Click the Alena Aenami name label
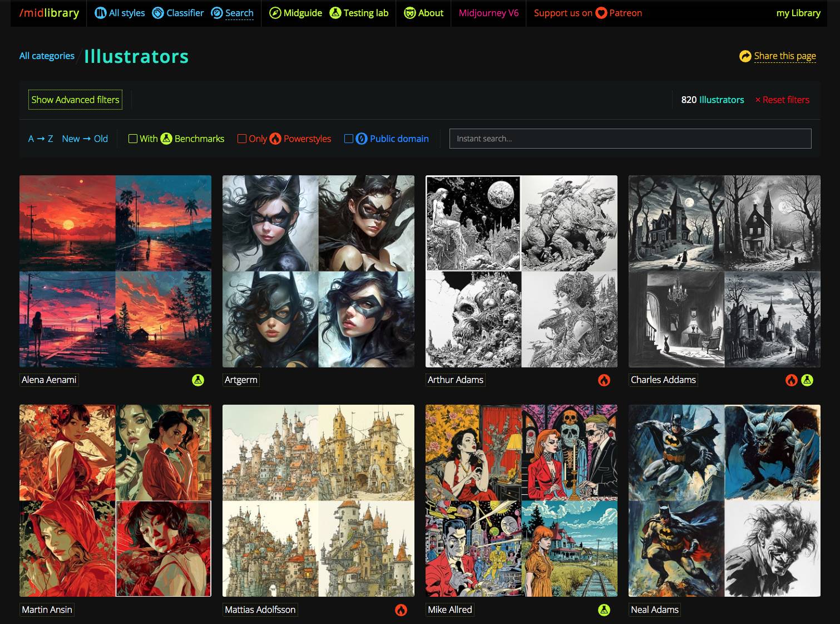This screenshot has width=840, height=624. [49, 380]
